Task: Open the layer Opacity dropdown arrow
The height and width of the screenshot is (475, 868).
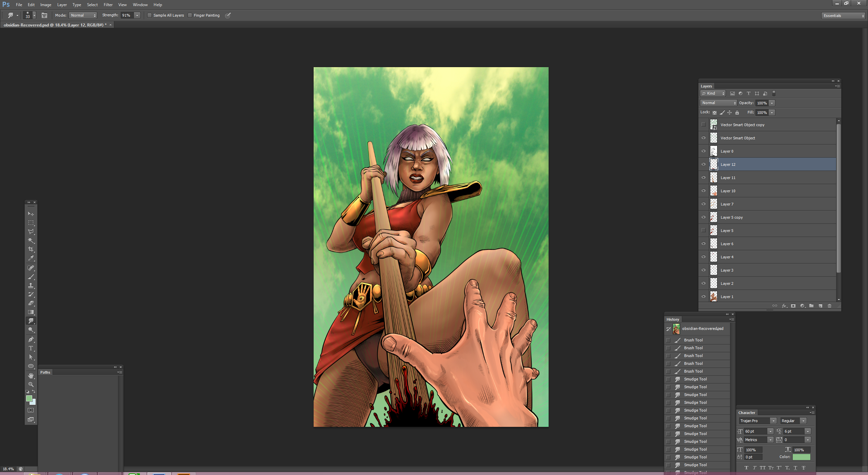Action: pyautogui.click(x=772, y=103)
